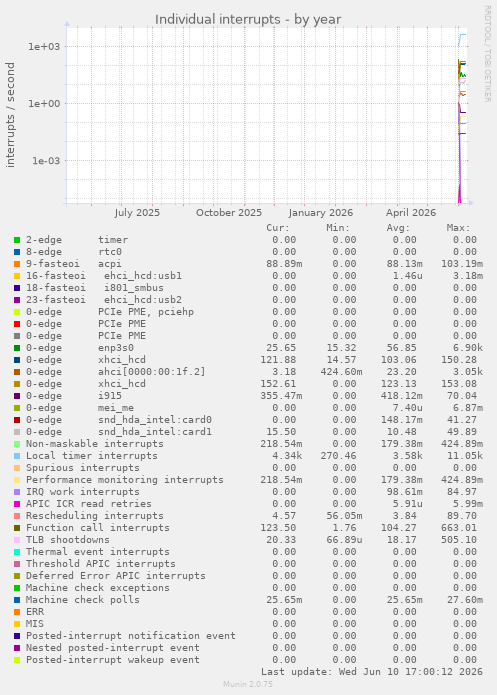Viewport: 497px width, 695px height.
Task: Click the graph title Individual interrupts - by year
Action: tap(248, 20)
